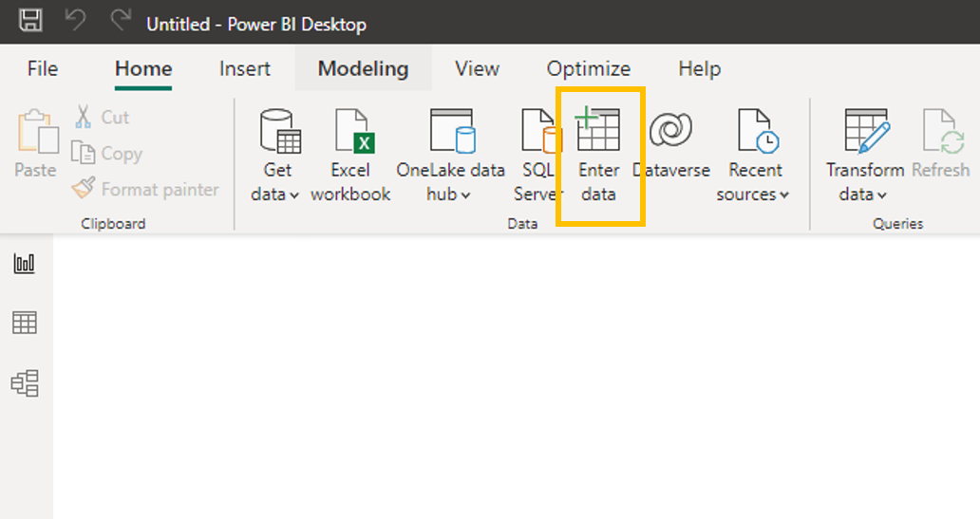Screen dimensions: 980x519
Task: Click Copy in the Clipboard group
Action: (107, 153)
